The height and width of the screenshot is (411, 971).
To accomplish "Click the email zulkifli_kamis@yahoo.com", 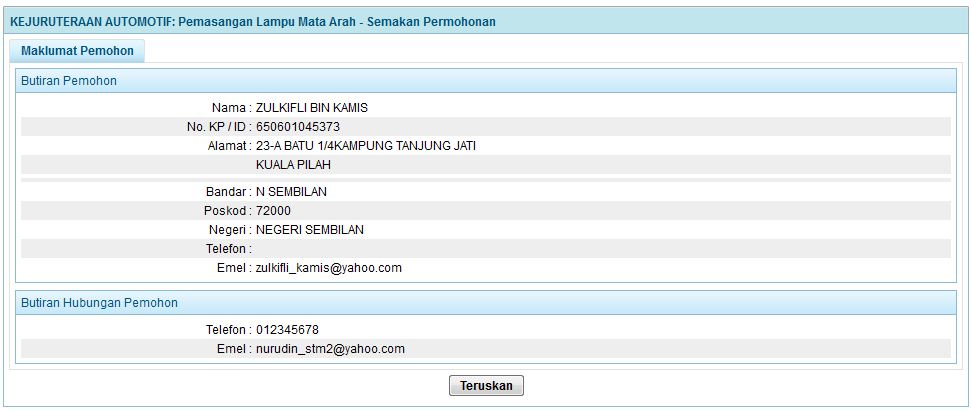I will (329, 268).
